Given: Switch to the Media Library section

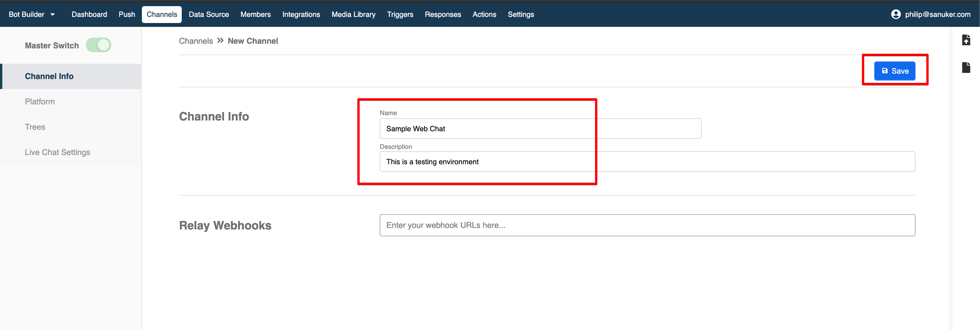Looking at the screenshot, I should [x=353, y=14].
